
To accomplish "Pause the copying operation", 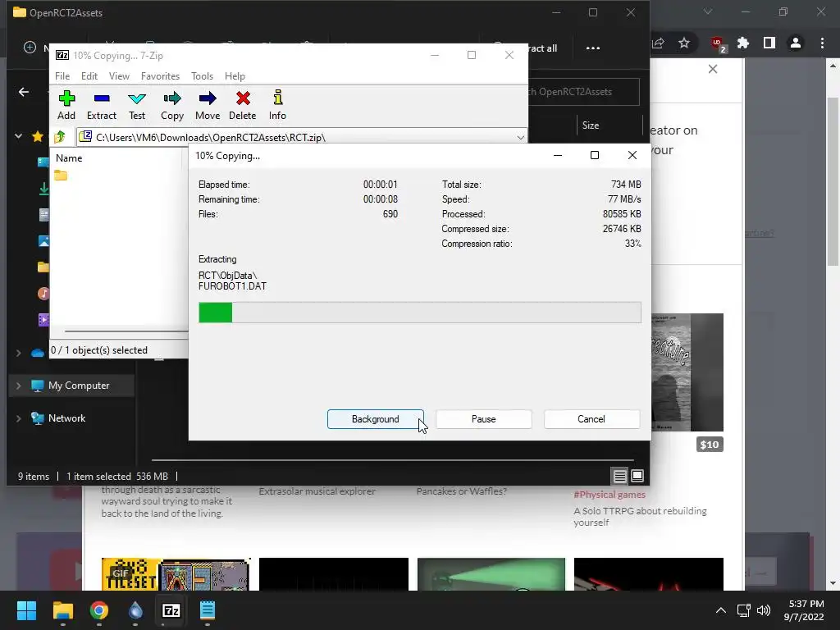I will point(483,419).
